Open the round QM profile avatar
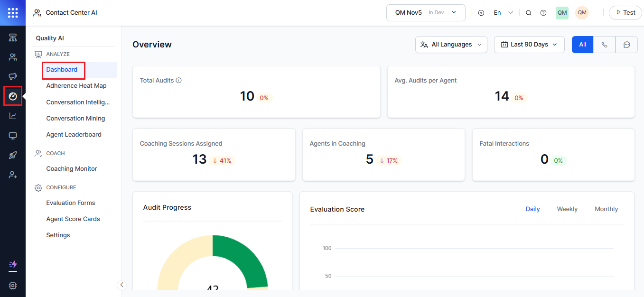The width and height of the screenshot is (644, 297). tap(582, 13)
